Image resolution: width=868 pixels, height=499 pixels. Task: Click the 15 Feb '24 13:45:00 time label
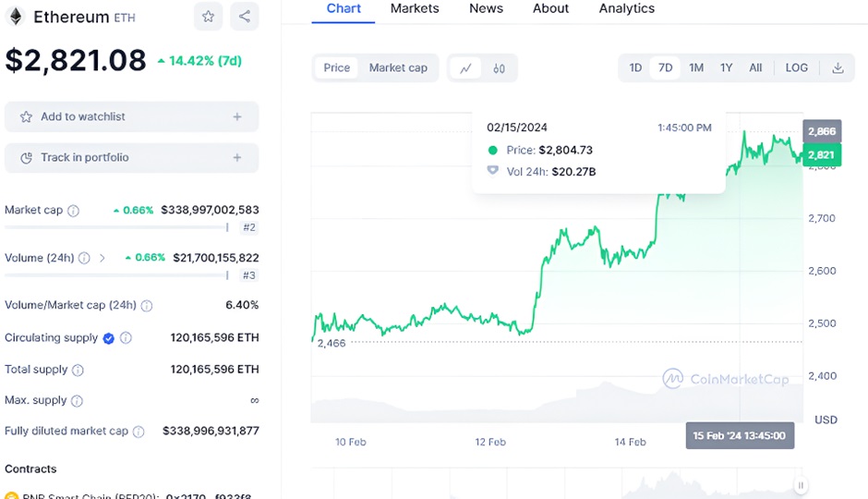point(740,436)
